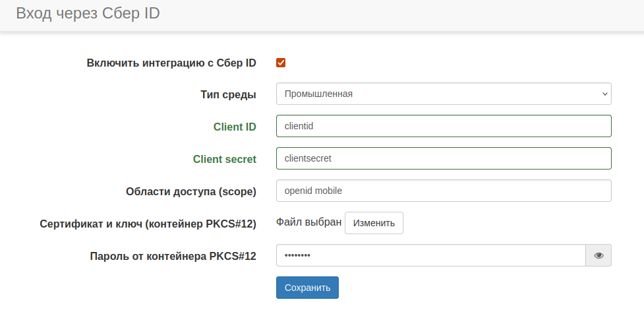Click the PKCS#12 container password field

click(430, 255)
